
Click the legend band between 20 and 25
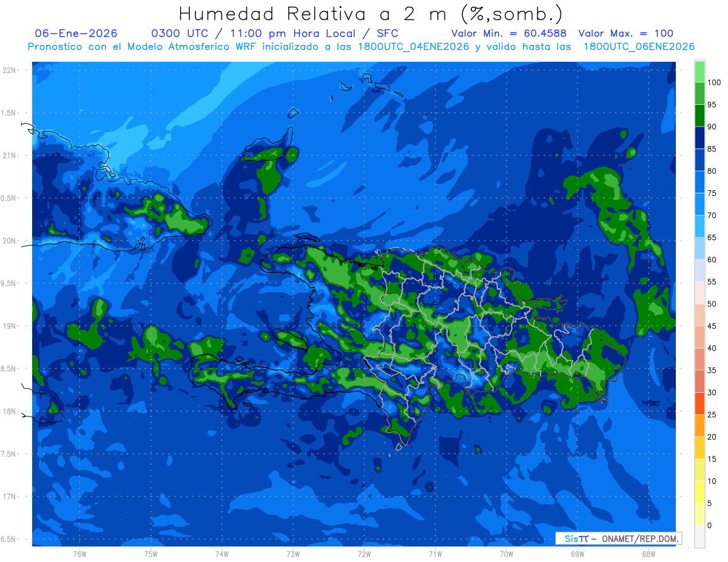tap(699, 426)
